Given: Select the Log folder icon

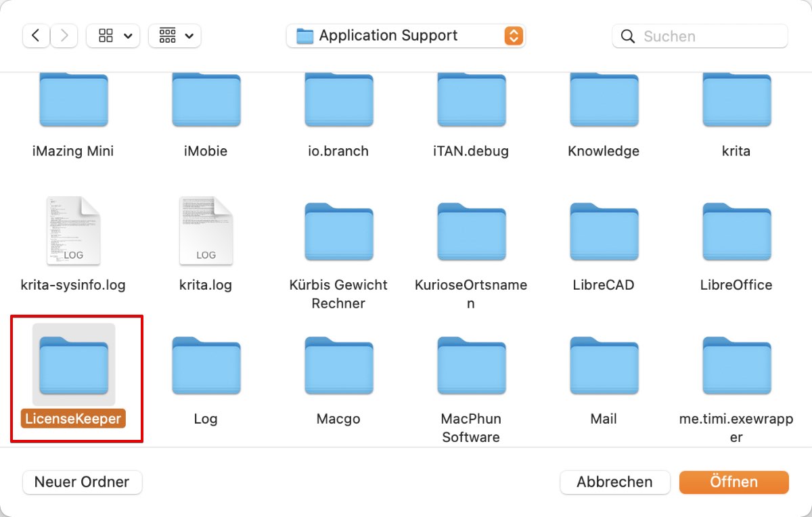Looking at the screenshot, I should tap(206, 365).
